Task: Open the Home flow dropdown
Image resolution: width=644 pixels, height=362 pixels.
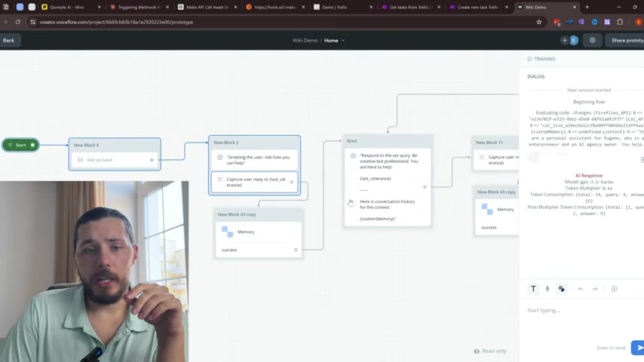Action: (334, 40)
